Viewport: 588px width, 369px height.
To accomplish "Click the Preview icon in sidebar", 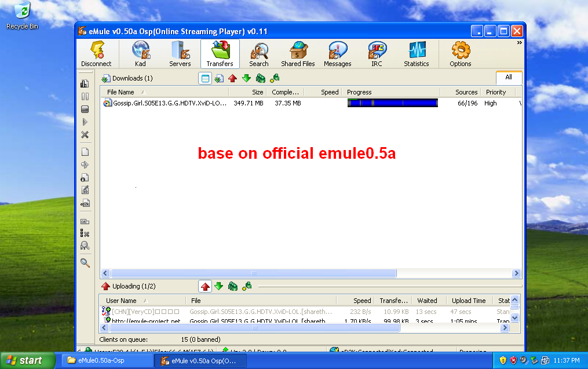I will tap(85, 165).
